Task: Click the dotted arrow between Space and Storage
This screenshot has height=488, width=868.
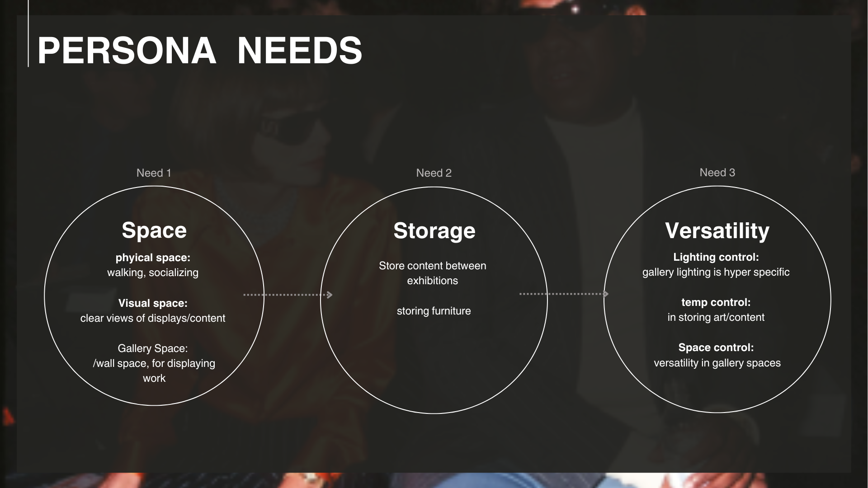Action: pos(288,295)
